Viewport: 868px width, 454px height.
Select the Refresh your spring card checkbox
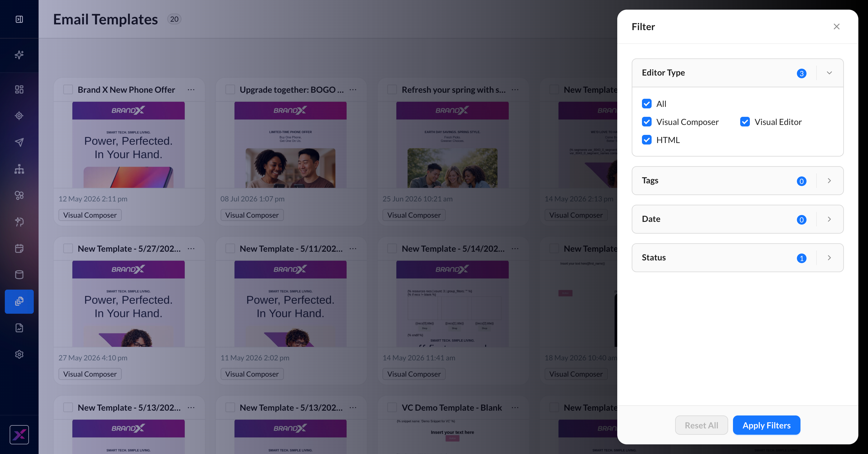[x=392, y=89]
